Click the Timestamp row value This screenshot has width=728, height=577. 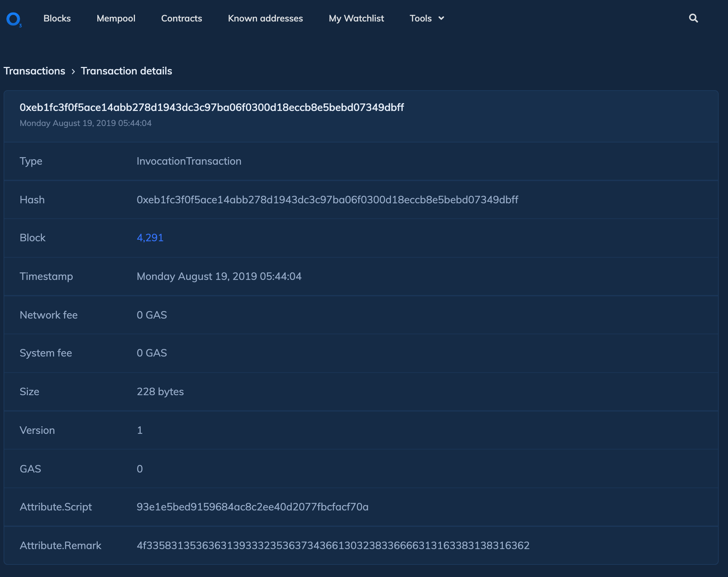219,276
